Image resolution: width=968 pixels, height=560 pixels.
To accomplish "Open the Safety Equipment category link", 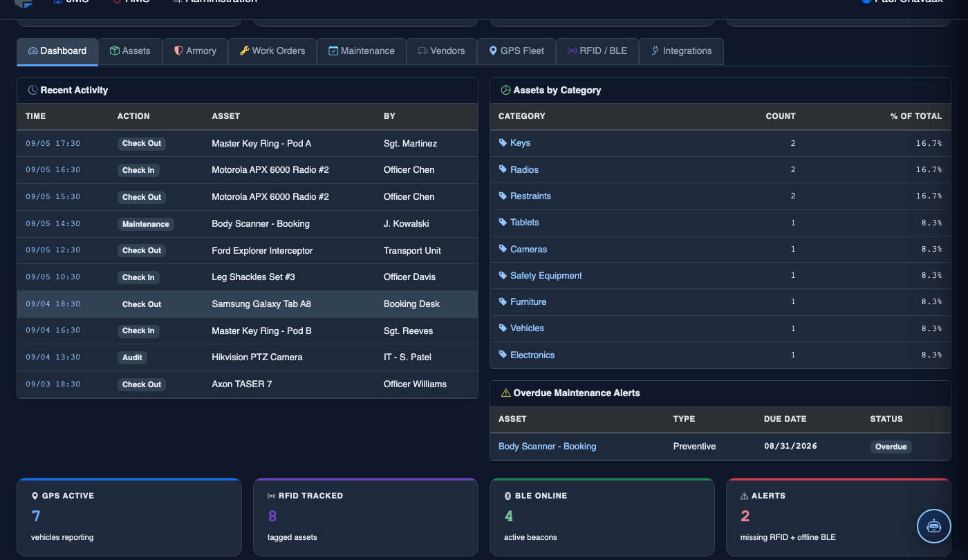I will 546,276.
